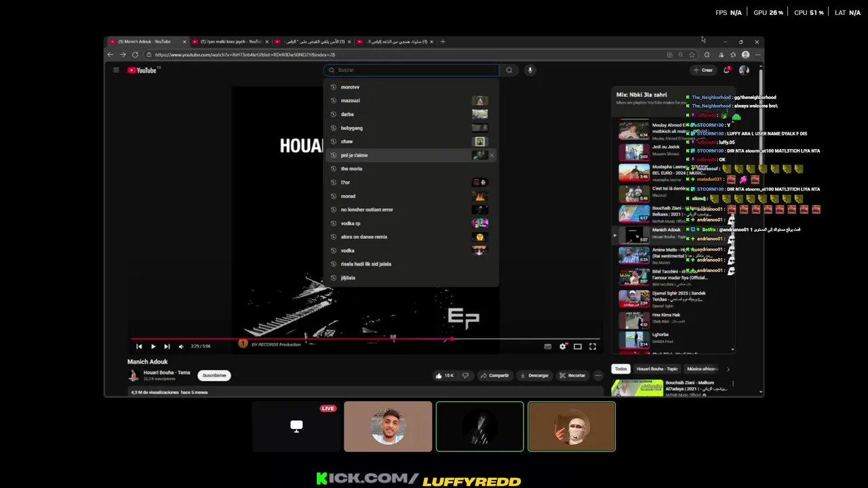Skip to next video in player
This screenshot has width=868, height=488.
point(167,346)
